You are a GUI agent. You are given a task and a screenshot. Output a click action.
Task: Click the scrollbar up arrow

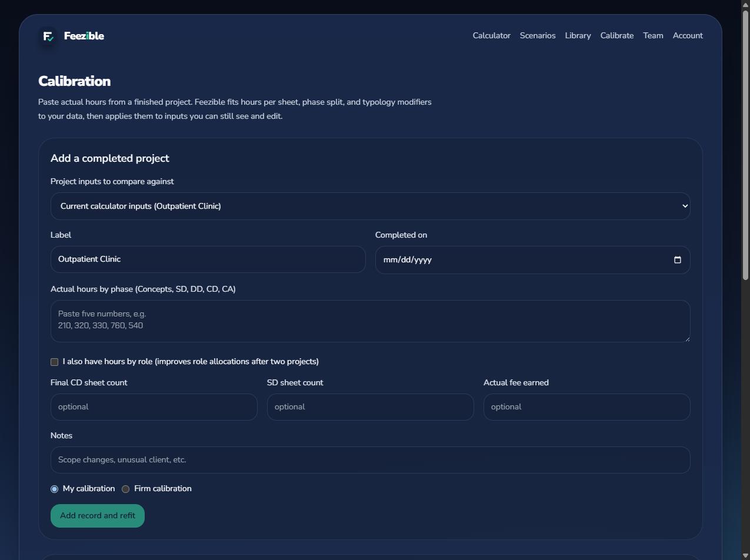[x=745, y=4]
